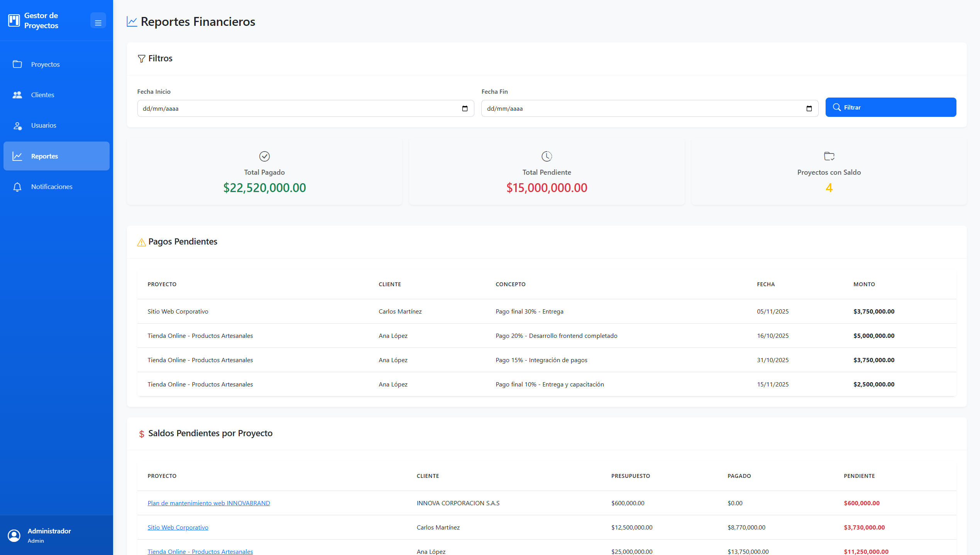Screen dimensions: 980x555
Task: Click the Notificaciones bell icon
Action: tap(17, 187)
